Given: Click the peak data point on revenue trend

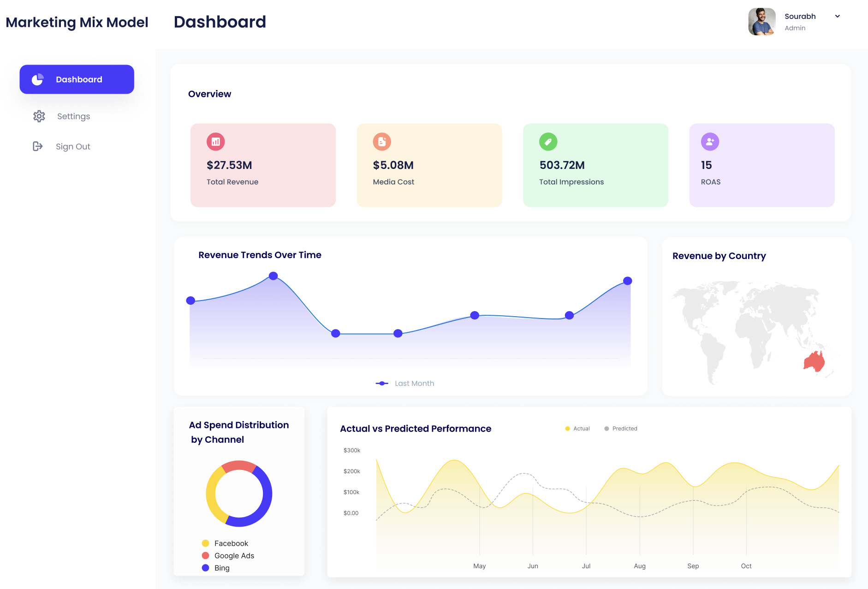Looking at the screenshot, I should point(273,276).
